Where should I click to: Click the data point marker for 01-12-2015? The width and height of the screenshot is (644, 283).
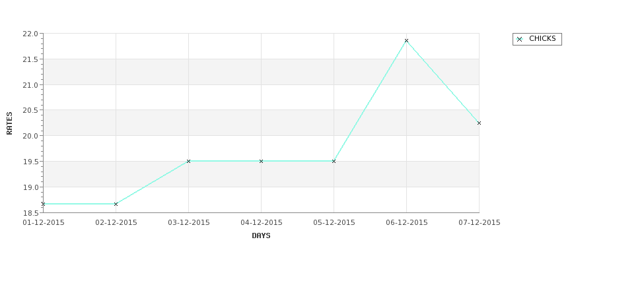point(43,204)
